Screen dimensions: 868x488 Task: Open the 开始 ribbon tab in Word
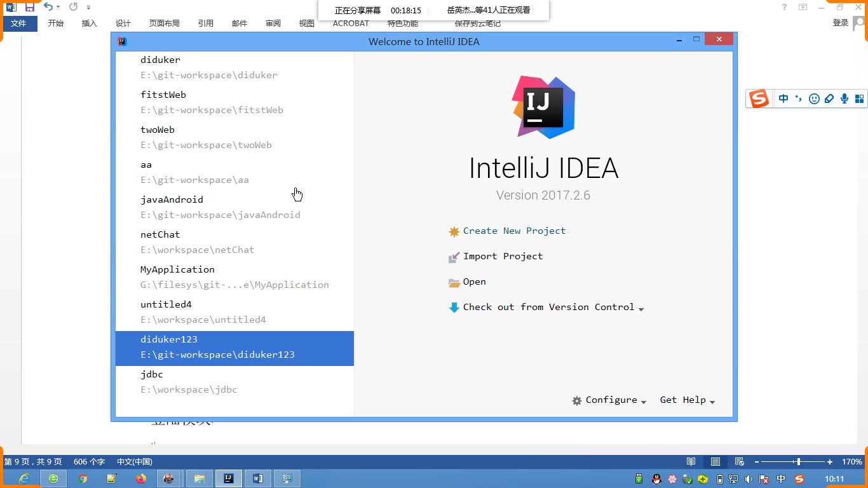56,24
